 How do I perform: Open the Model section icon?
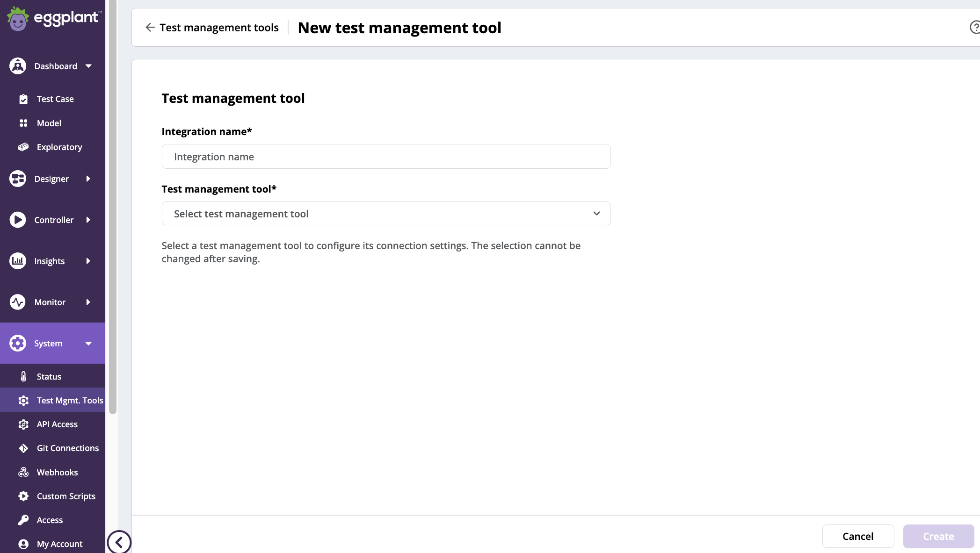pos(23,123)
